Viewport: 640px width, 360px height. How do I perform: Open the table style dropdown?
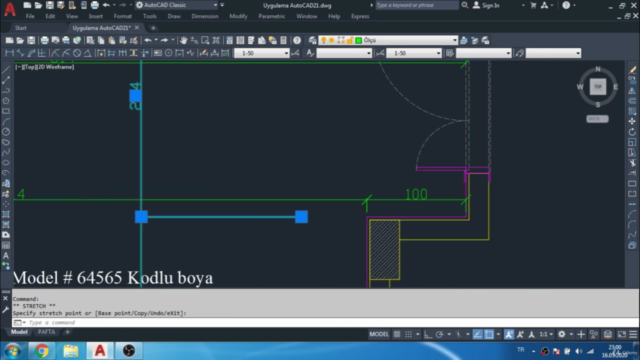[x=508, y=53]
